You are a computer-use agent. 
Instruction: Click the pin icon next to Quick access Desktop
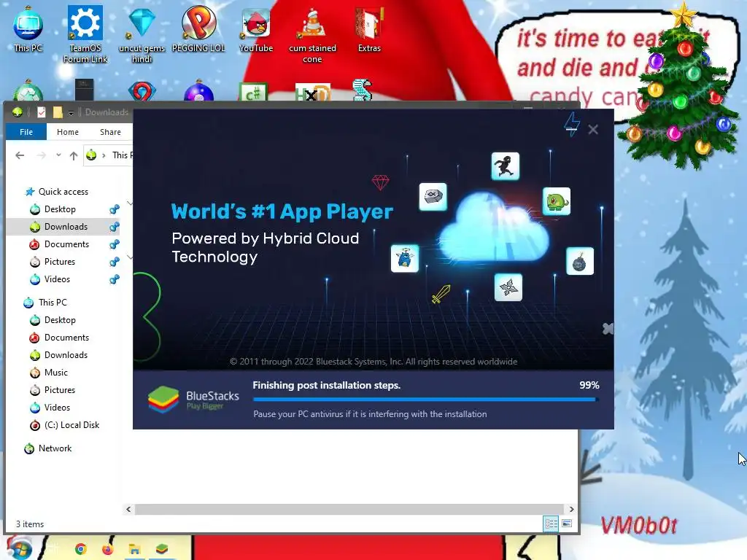115,209
